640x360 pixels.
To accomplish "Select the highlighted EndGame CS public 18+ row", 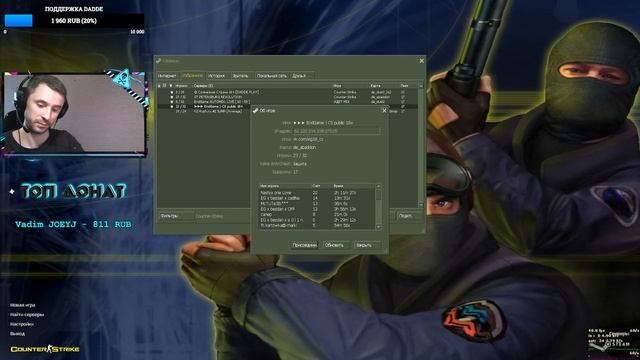I will 204,107.
